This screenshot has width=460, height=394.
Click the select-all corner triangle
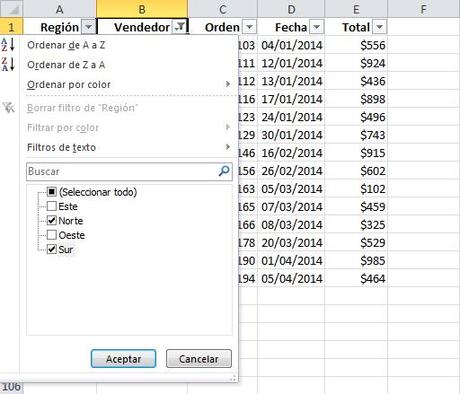[x=13, y=10]
